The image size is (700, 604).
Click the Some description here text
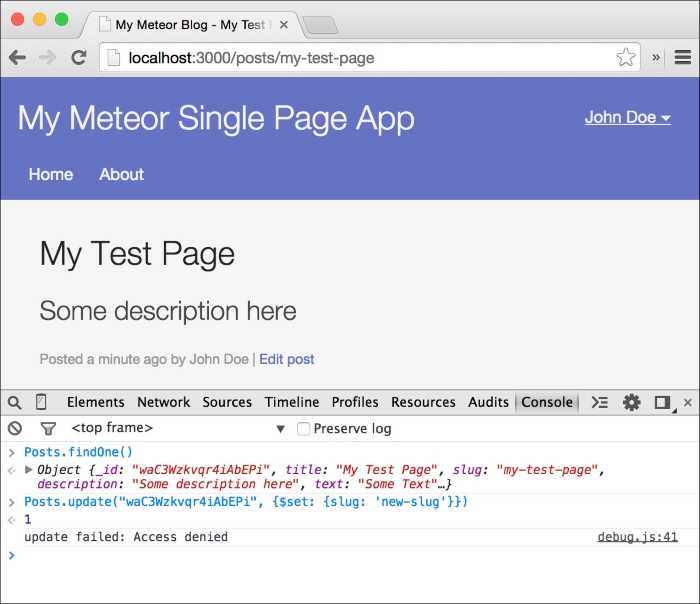click(168, 311)
